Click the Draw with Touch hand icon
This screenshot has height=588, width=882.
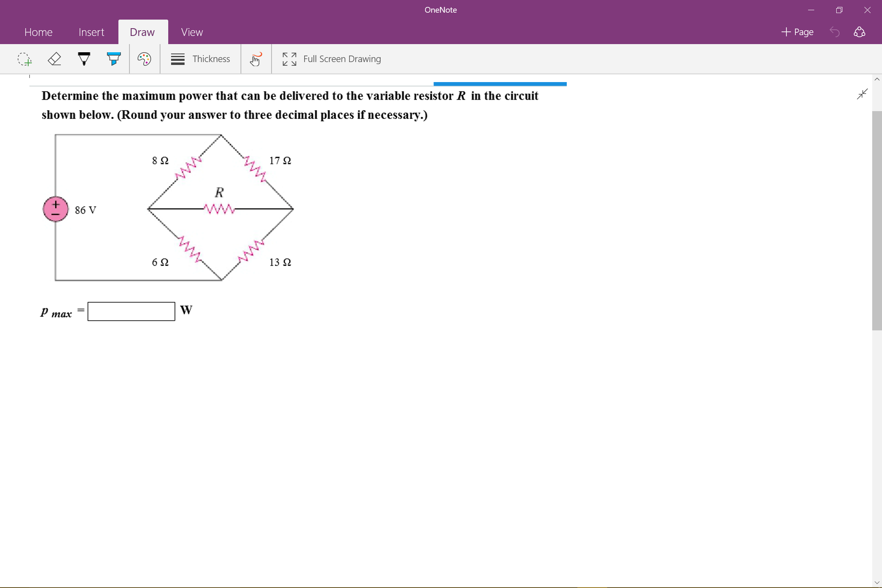click(x=256, y=59)
